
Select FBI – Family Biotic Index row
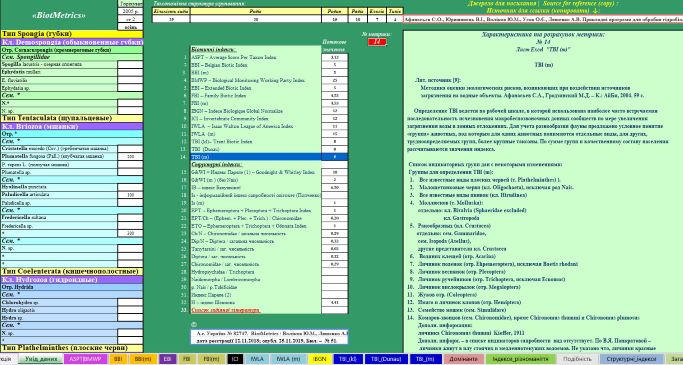point(256,95)
